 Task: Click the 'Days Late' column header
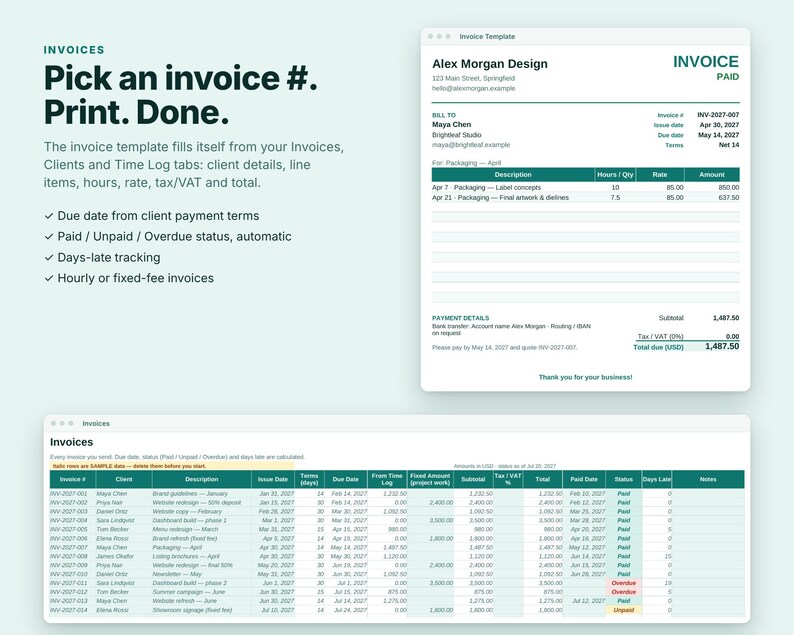click(657, 479)
